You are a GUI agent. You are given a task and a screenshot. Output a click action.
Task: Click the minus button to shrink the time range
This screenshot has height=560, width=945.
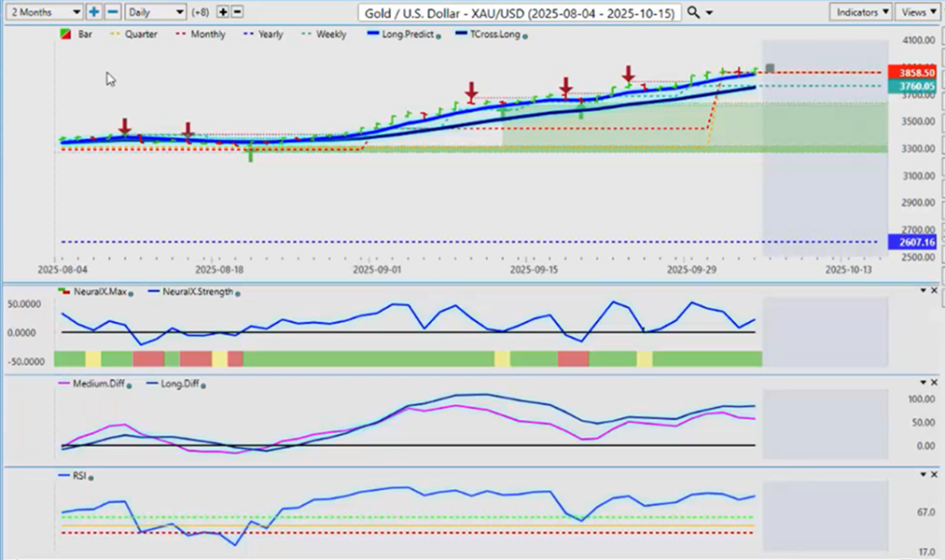(112, 12)
